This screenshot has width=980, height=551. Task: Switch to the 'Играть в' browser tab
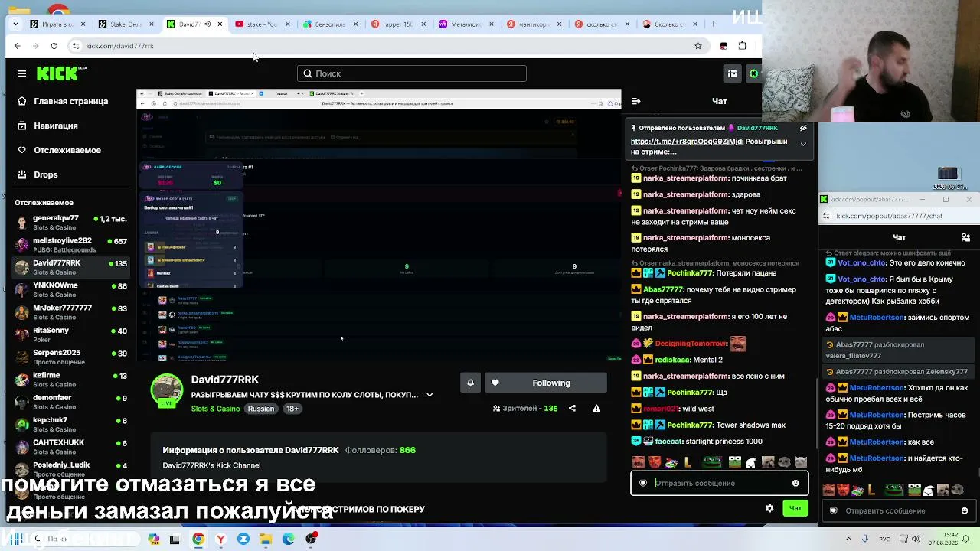tap(57, 24)
